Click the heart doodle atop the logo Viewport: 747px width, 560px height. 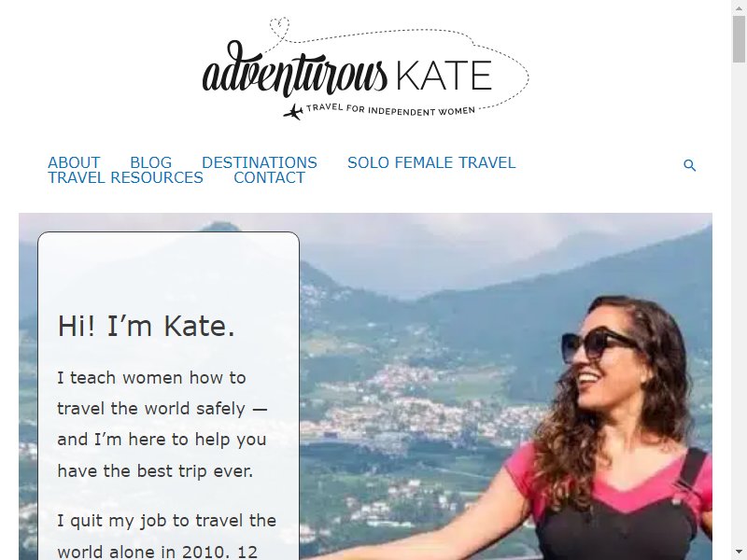[279, 27]
